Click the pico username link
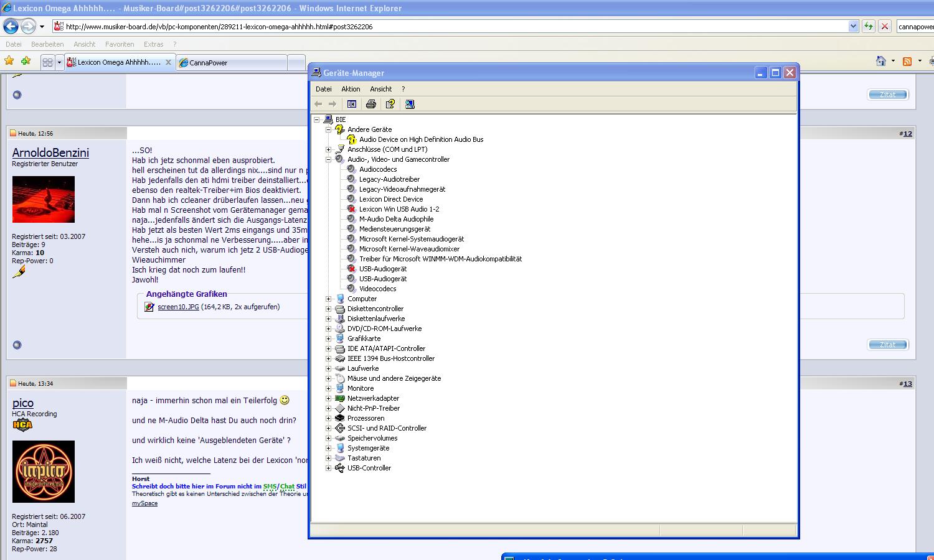This screenshot has width=934, height=560. tap(23, 403)
